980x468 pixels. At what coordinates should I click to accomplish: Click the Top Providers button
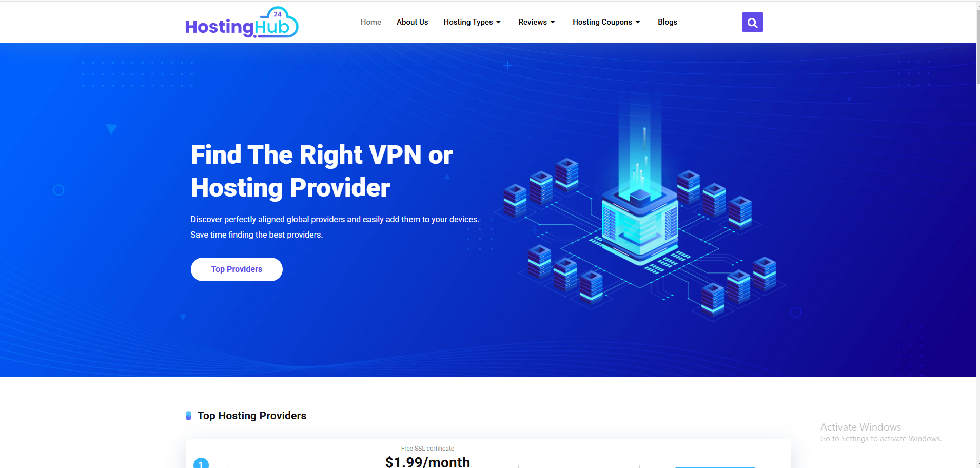[237, 269]
